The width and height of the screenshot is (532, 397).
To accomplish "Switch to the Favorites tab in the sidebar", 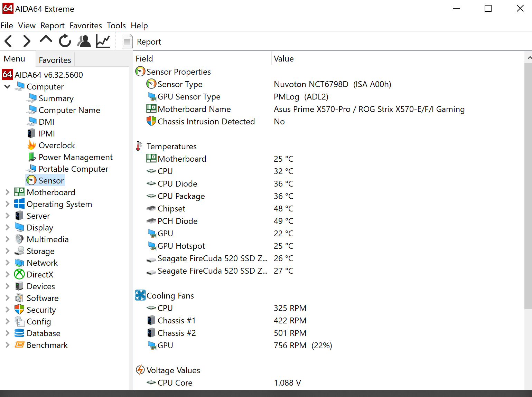I will click(x=55, y=60).
